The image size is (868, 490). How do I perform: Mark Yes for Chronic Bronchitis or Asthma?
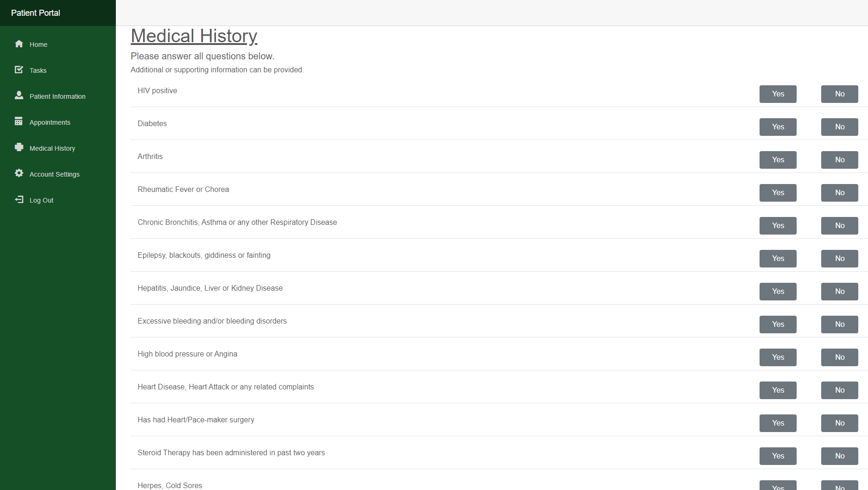pos(778,226)
